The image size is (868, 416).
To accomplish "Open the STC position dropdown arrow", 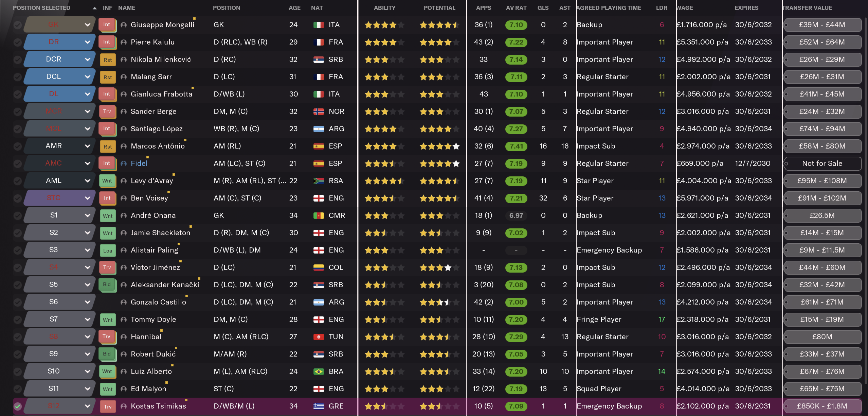I will (87, 198).
